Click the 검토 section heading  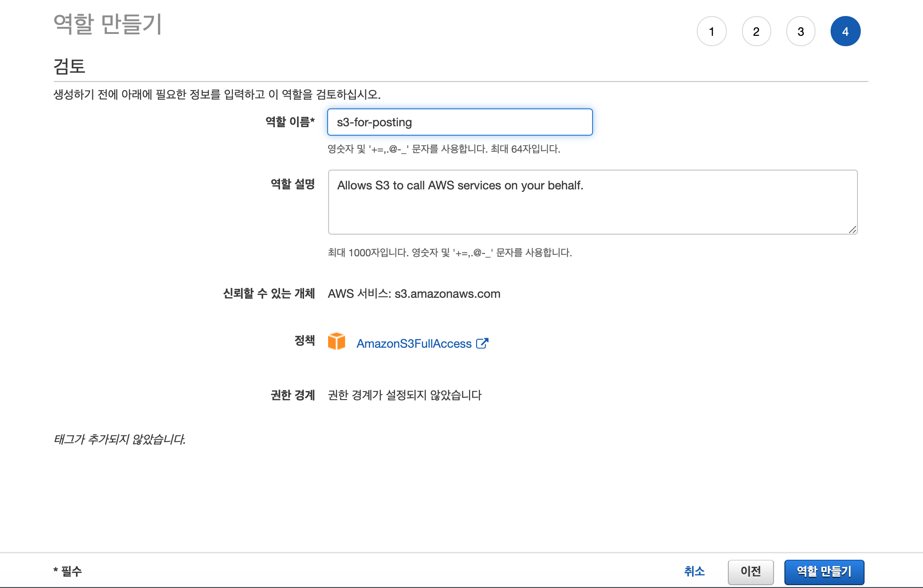click(x=69, y=66)
